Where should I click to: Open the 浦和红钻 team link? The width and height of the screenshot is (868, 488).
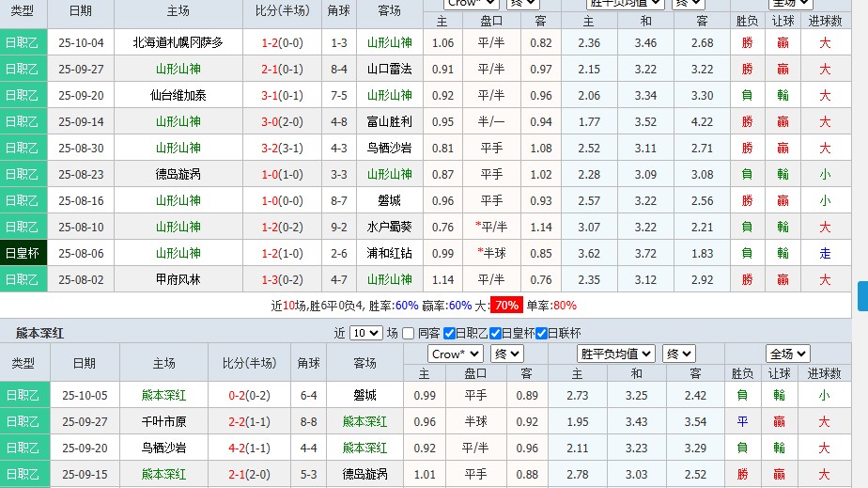(x=389, y=253)
